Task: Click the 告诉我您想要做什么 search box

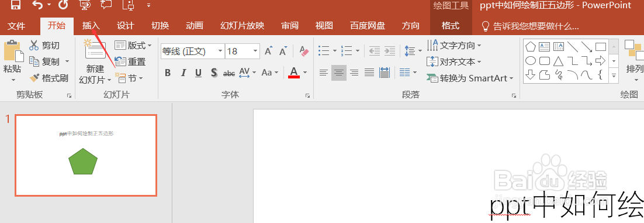Action: point(530,26)
